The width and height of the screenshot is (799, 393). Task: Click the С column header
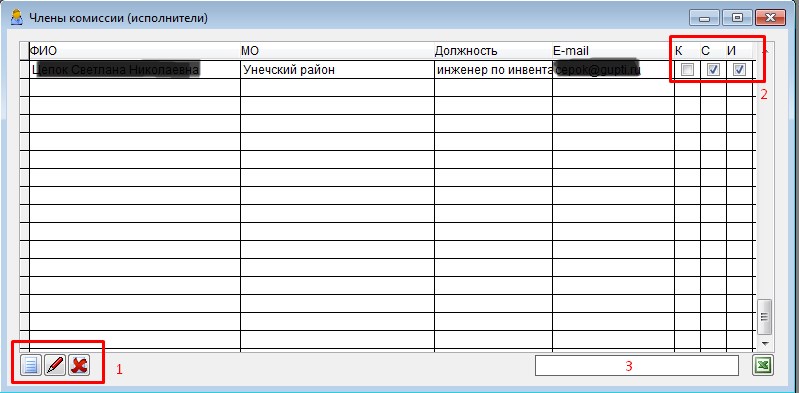pos(713,51)
